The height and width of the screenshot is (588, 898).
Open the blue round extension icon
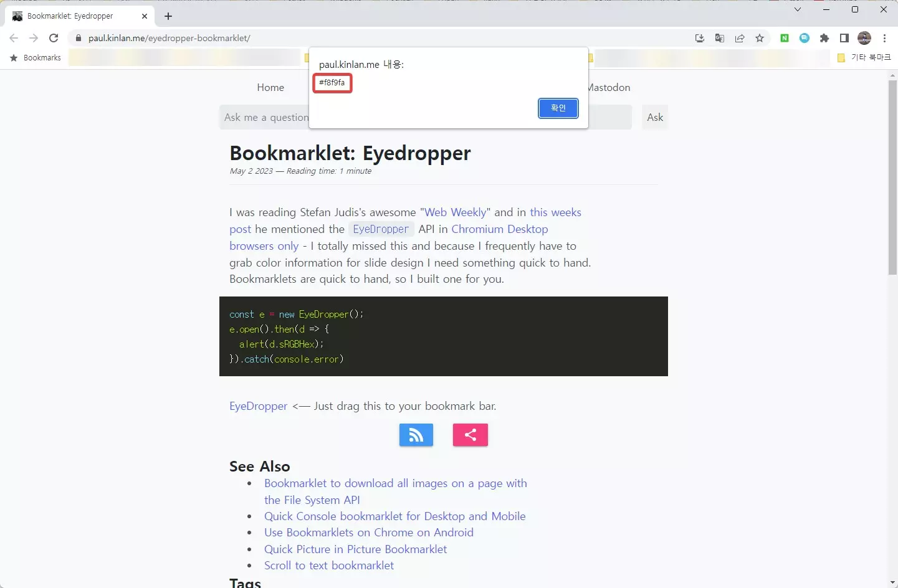click(805, 38)
